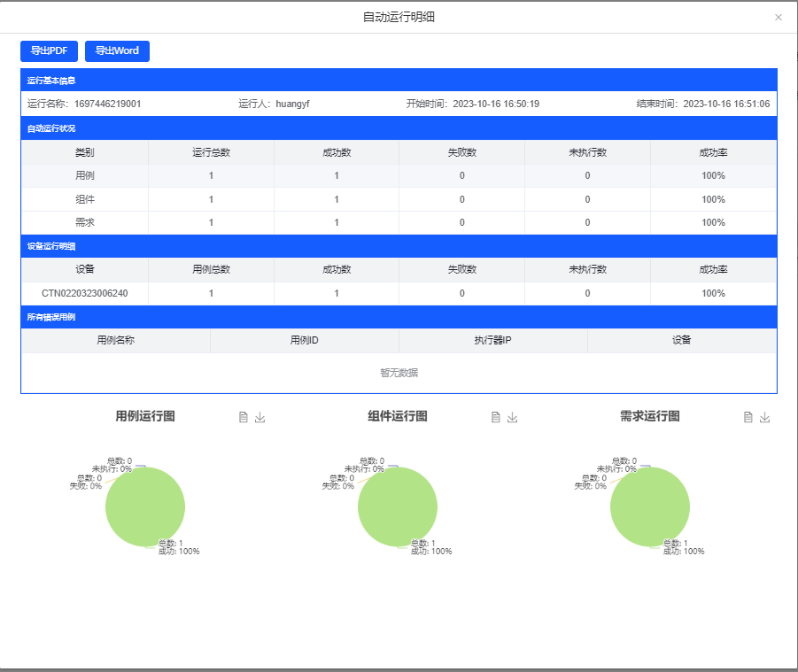Save 用例运行图 chart as image

pos(260,418)
